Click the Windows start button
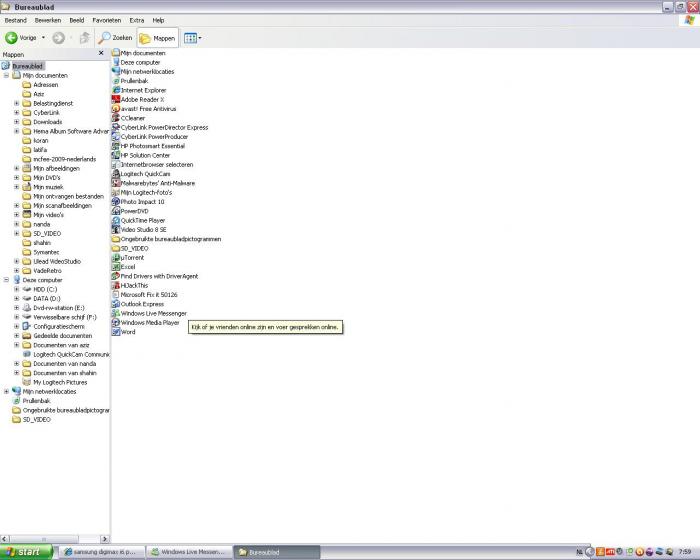 tap(26, 552)
